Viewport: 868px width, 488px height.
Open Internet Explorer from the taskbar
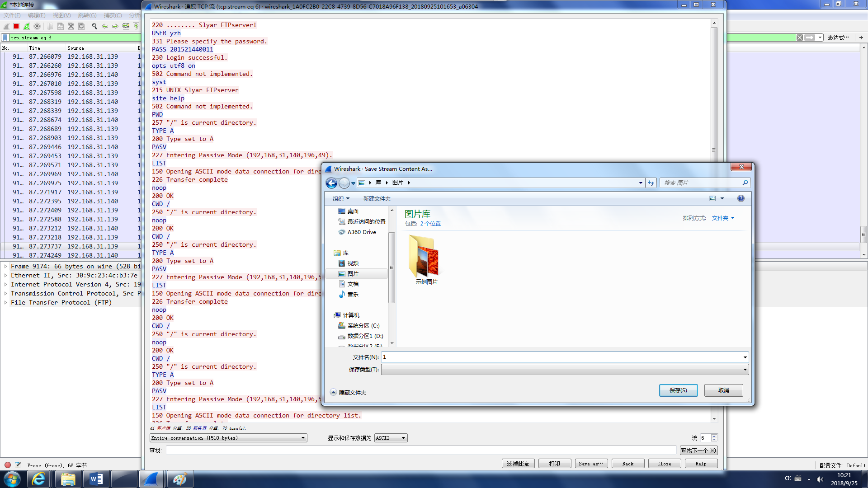pos(39,479)
